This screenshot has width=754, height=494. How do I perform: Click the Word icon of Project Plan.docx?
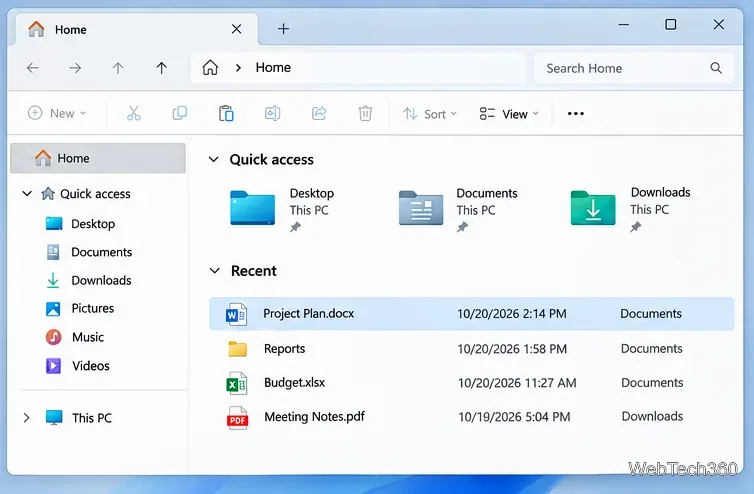[x=236, y=314]
